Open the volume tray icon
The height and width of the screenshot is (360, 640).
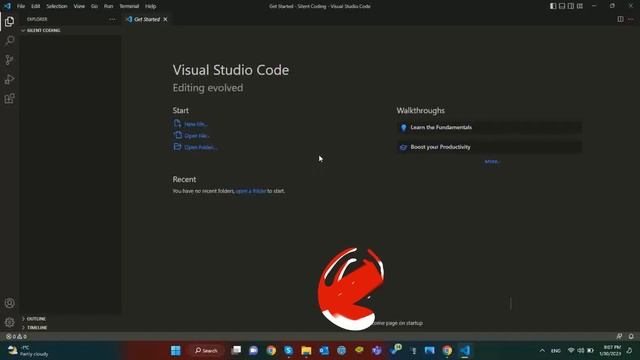pyautogui.click(x=580, y=350)
